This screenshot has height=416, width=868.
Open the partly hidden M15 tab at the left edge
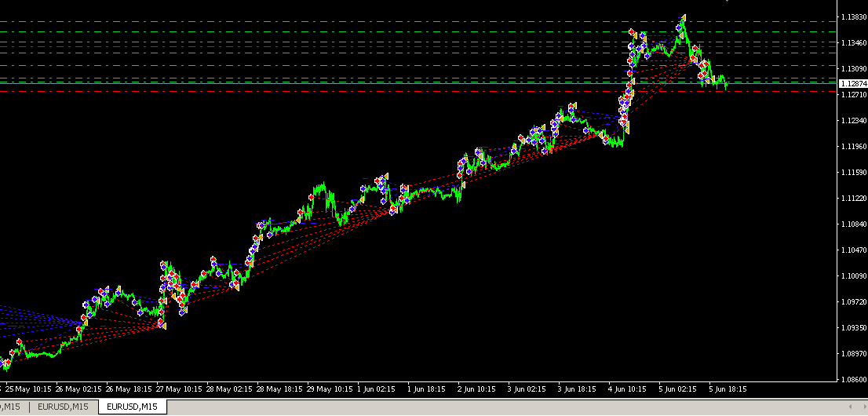[12, 407]
